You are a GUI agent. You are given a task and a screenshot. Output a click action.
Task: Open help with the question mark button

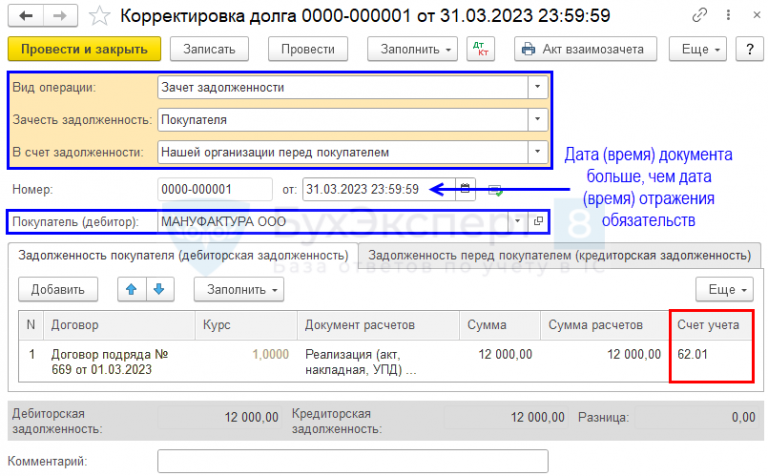(749, 49)
